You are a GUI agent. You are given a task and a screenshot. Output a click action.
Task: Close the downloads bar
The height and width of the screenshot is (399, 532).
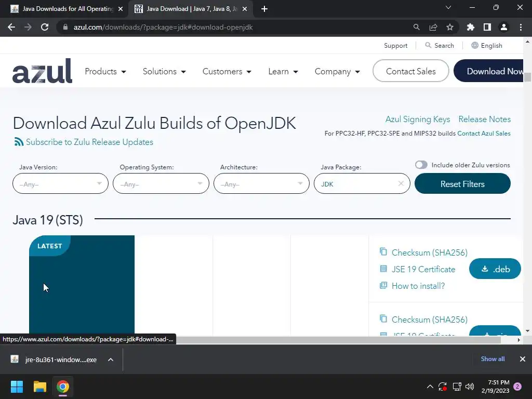click(x=523, y=359)
